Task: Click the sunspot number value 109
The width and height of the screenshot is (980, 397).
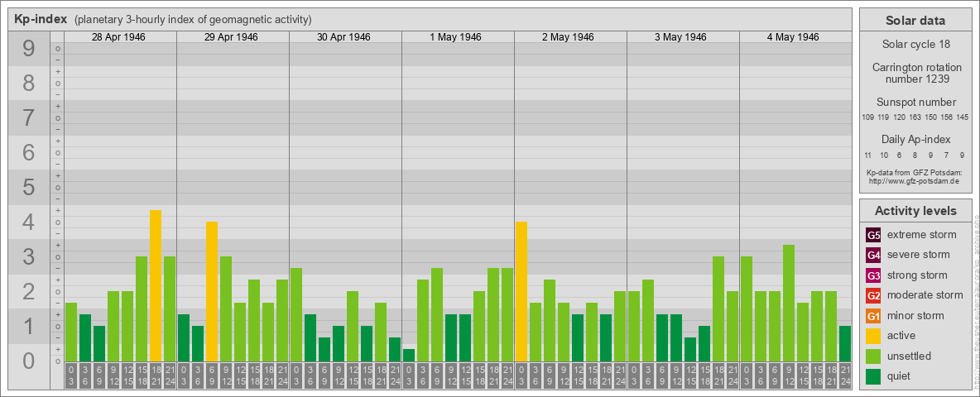Action: (x=867, y=117)
